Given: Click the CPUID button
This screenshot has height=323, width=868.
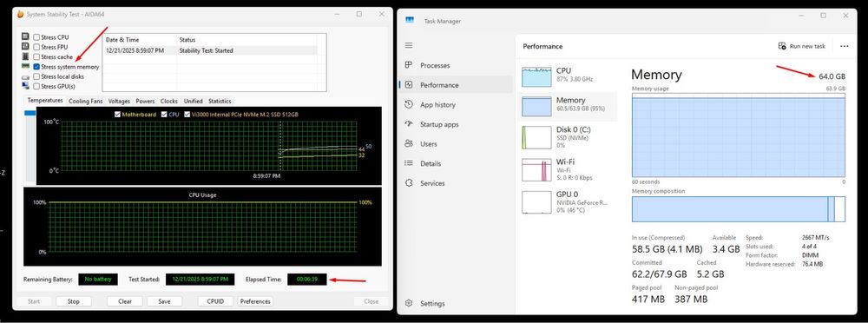Looking at the screenshot, I should 214,301.
